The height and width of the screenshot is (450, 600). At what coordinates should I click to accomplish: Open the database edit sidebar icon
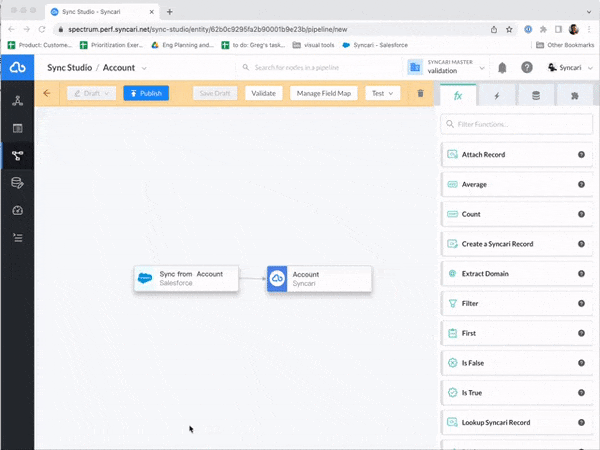coord(17,183)
